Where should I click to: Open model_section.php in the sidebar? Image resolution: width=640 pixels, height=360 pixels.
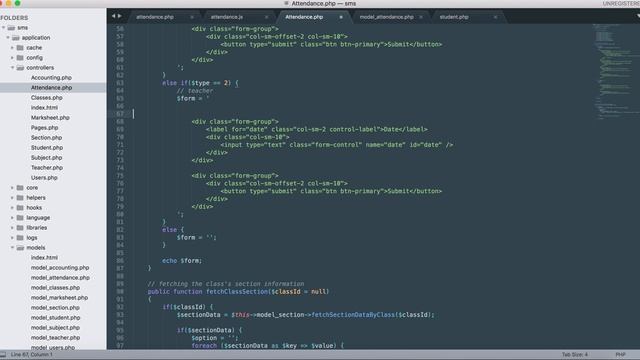pyautogui.click(x=55, y=308)
